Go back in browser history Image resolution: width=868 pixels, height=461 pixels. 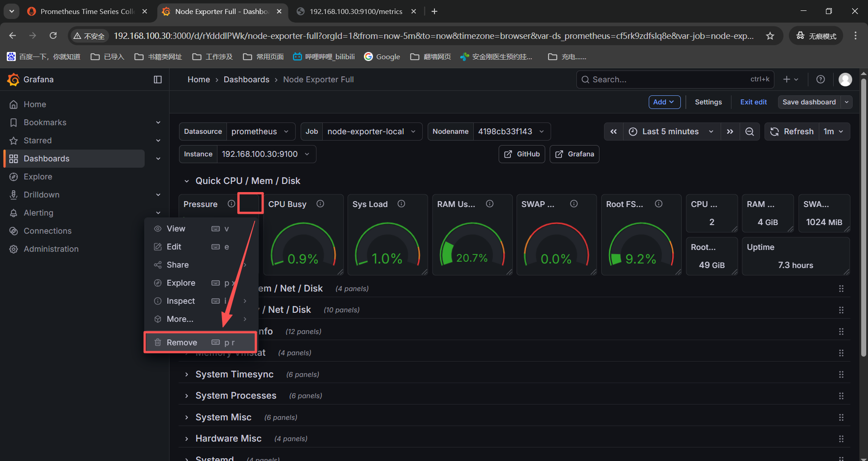(x=13, y=36)
